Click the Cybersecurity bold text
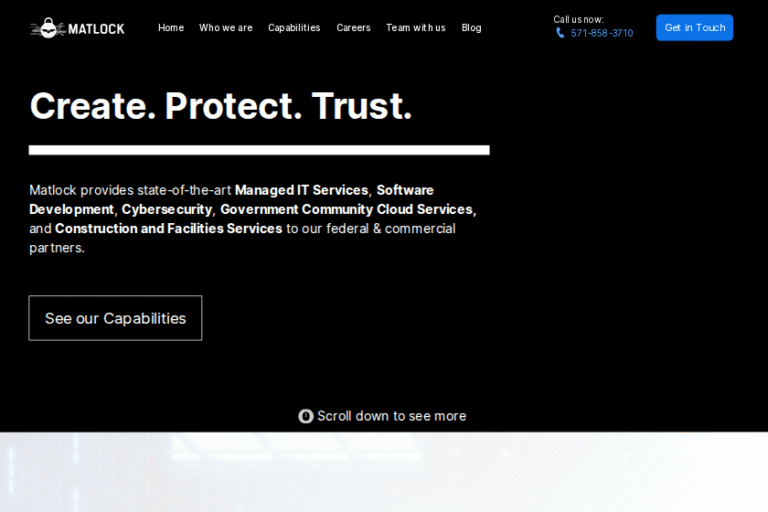 [167, 209]
